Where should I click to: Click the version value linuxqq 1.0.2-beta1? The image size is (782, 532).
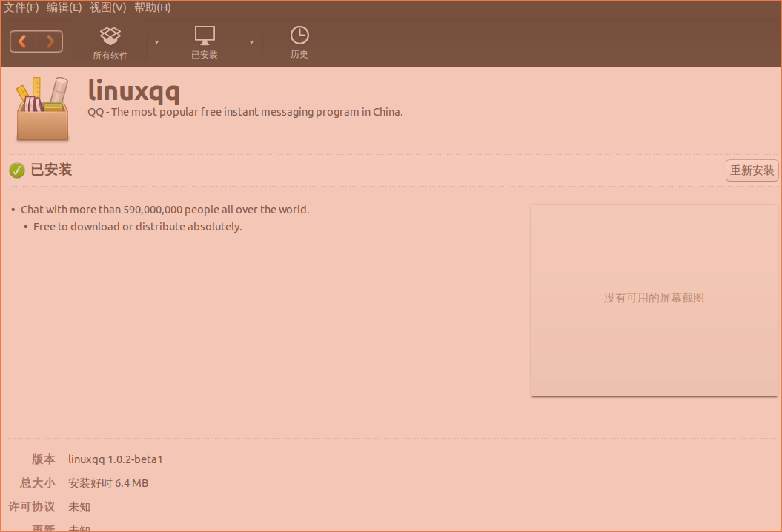click(x=115, y=459)
